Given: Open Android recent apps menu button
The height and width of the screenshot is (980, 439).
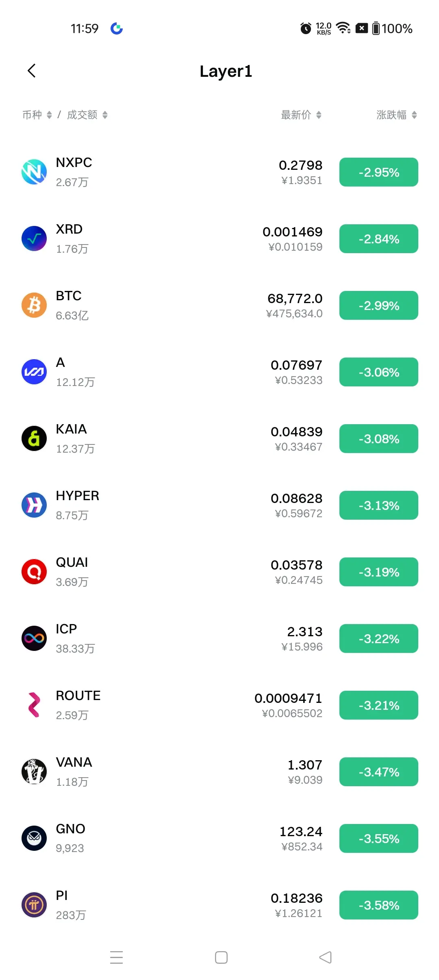Looking at the screenshot, I should [x=117, y=957].
